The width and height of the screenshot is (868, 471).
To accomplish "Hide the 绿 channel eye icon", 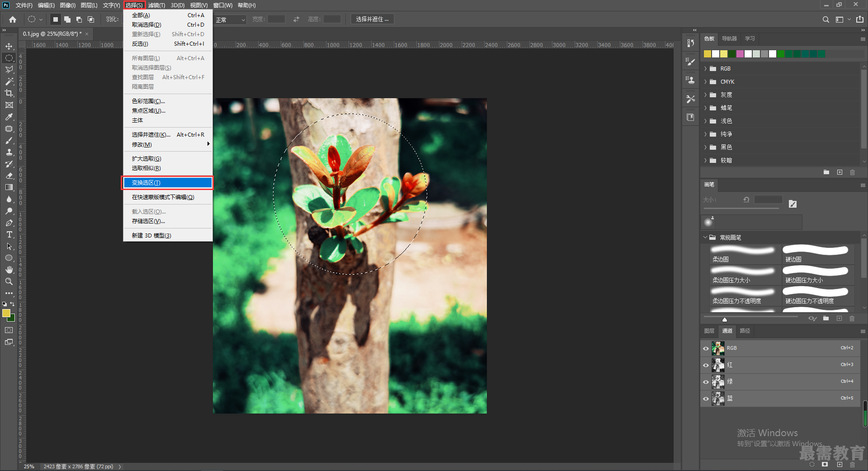I will tap(706, 382).
